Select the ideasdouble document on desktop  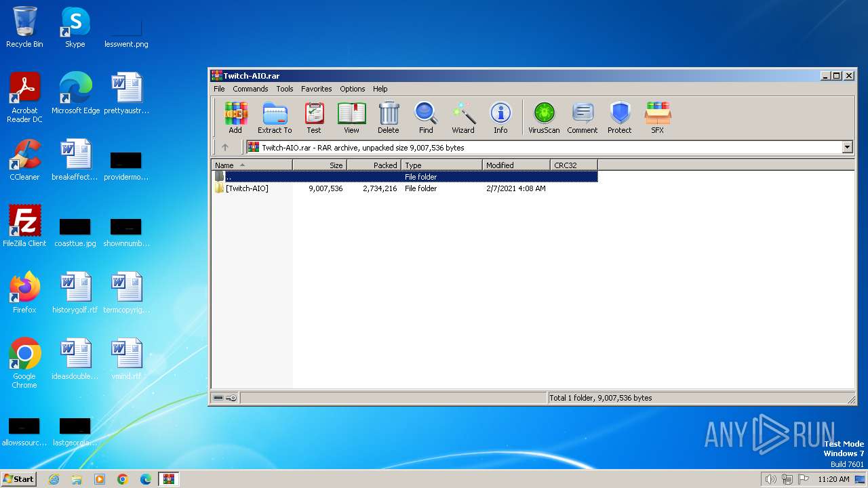[75, 359]
